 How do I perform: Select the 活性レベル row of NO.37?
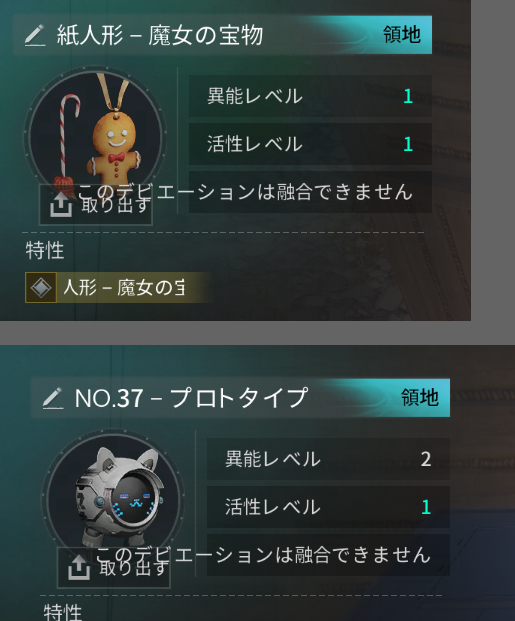pos(328,507)
